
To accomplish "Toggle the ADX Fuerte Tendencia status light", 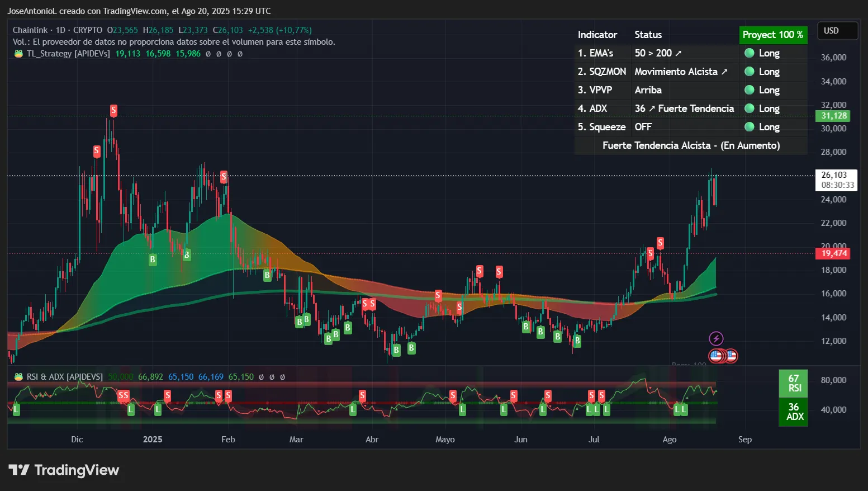I will click(x=749, y=108).
